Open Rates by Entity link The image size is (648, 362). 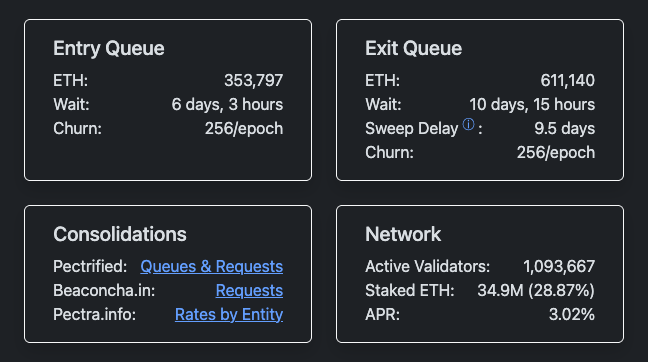pos(229,314)
